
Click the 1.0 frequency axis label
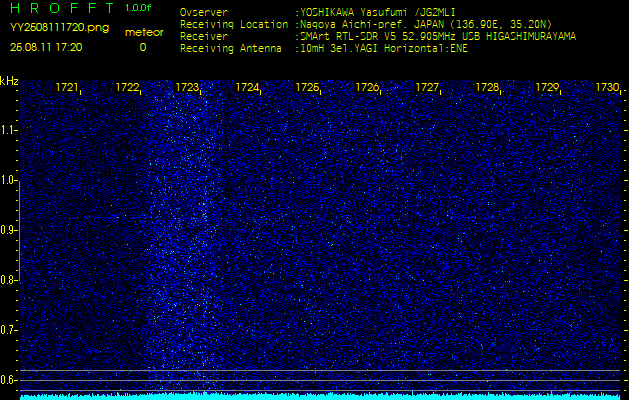tap(7, 181)
